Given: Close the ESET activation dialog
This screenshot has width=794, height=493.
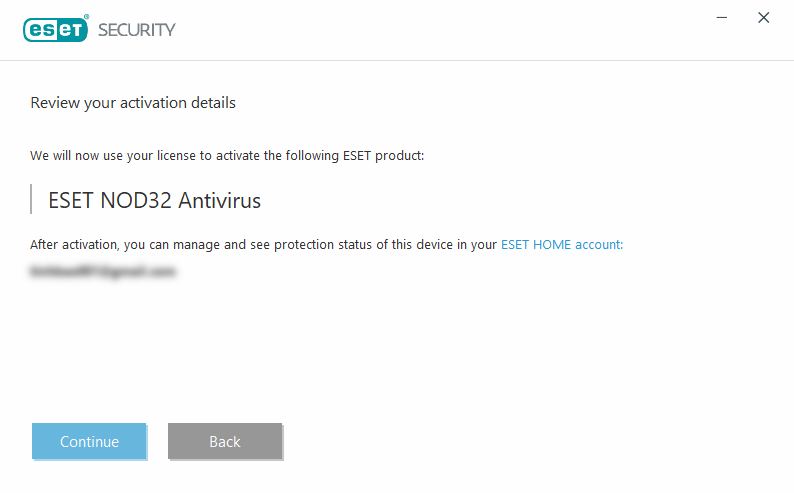Looking at the screenshot, I should pyautogui.click(x=764, y=18).
